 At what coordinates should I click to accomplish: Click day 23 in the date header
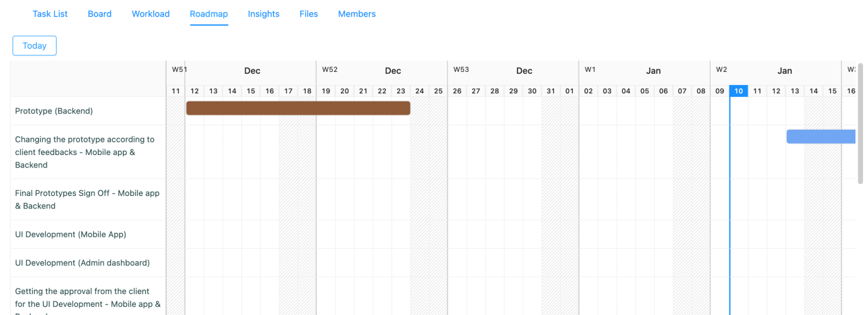[401, 91]
